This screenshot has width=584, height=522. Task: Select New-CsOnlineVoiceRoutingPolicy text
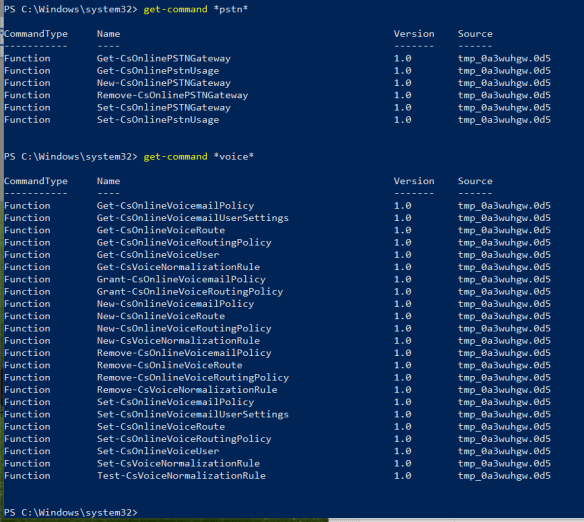(x=184, y=328)
